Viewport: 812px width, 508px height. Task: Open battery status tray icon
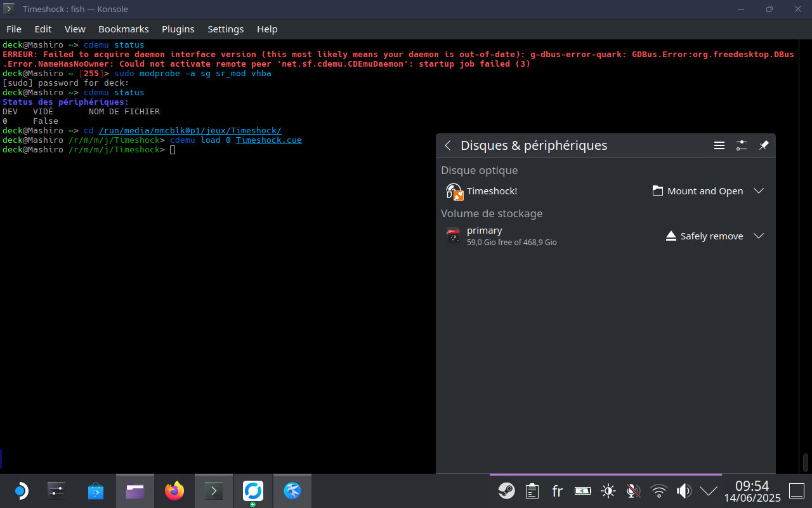click(x=583, y=491)
